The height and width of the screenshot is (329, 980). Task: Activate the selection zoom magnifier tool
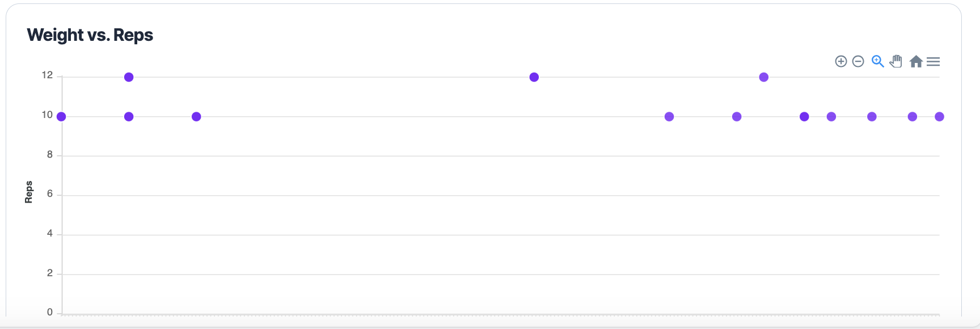pos(877,61)
